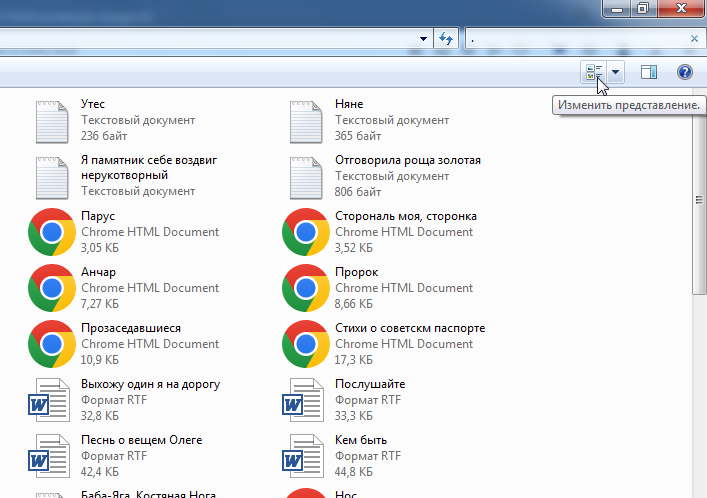Select Отговорила роща золотая file icon
This screenshot has height=498, width=707.
pos(306,178)
